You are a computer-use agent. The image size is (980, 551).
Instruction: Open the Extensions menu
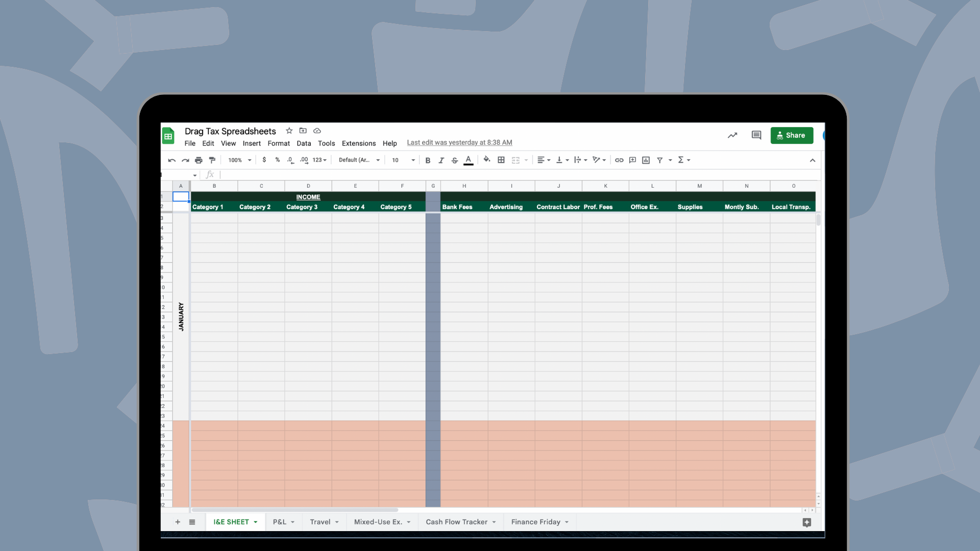[358, 143]
